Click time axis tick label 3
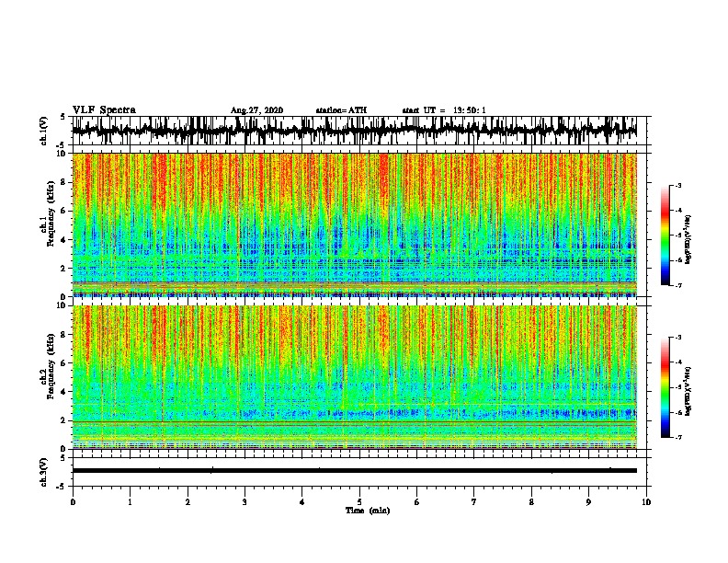Image resolution: width=728 pixels, height=563 pixels. pyautogui.click(x=245, y=502)
